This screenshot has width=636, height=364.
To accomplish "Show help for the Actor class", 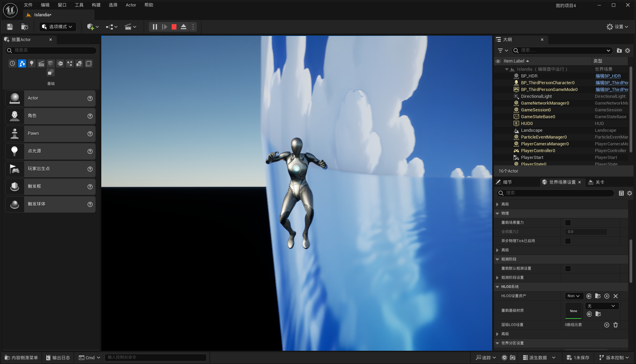I will (90, 98).
